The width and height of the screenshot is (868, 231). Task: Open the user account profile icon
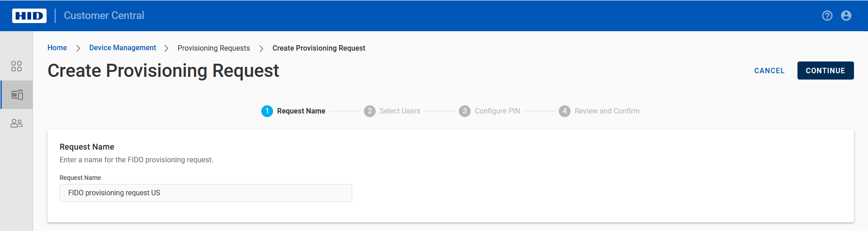[846, 16]
